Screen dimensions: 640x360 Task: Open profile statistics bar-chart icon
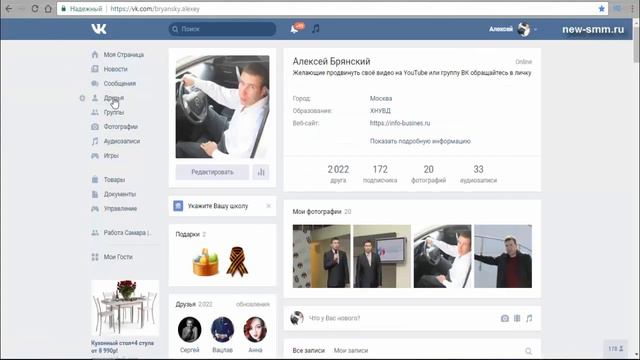click(x=261, y=172)
